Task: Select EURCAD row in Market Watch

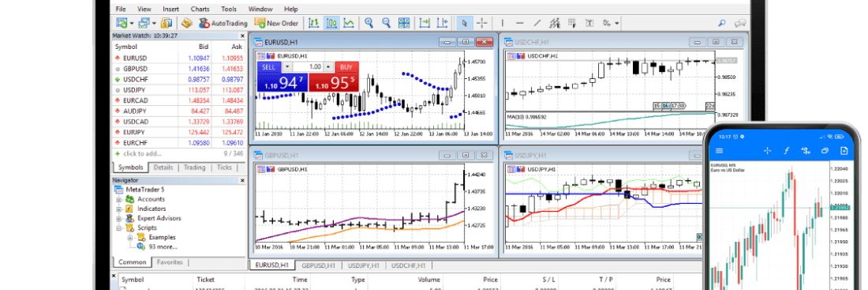Action: click(179, 100)
